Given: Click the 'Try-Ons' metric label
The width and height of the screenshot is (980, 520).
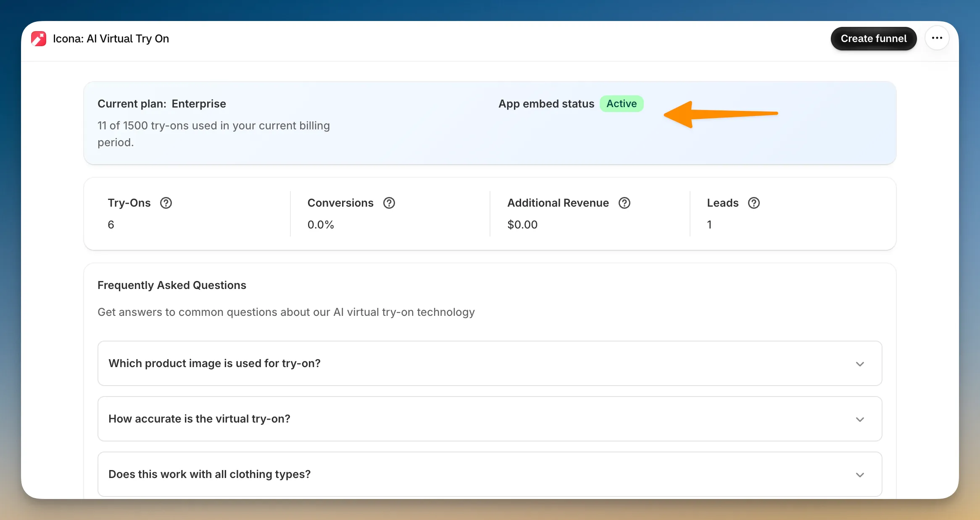Looking at the screenshot, I should (129, 203).
